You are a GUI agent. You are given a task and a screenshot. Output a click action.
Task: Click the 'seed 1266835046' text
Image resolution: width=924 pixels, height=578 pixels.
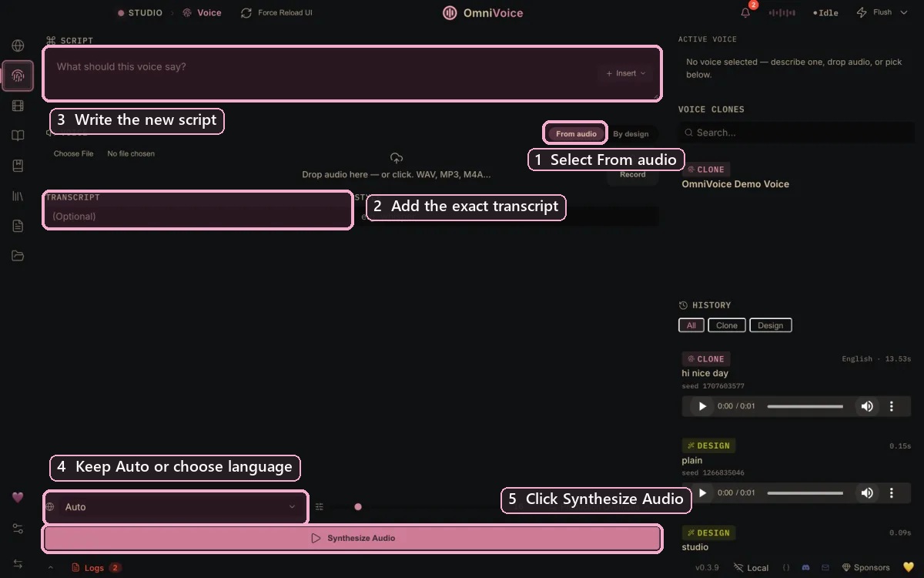[713, 472]
